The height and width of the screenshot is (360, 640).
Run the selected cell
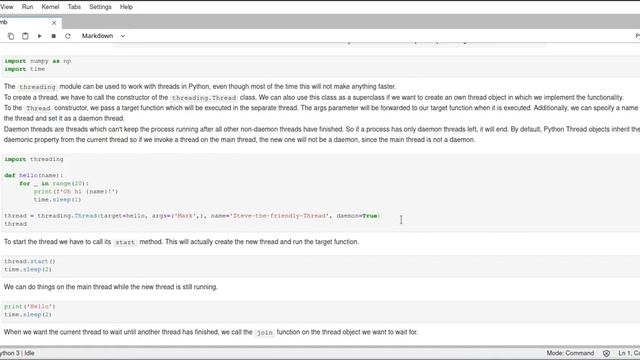pos(40,36)
